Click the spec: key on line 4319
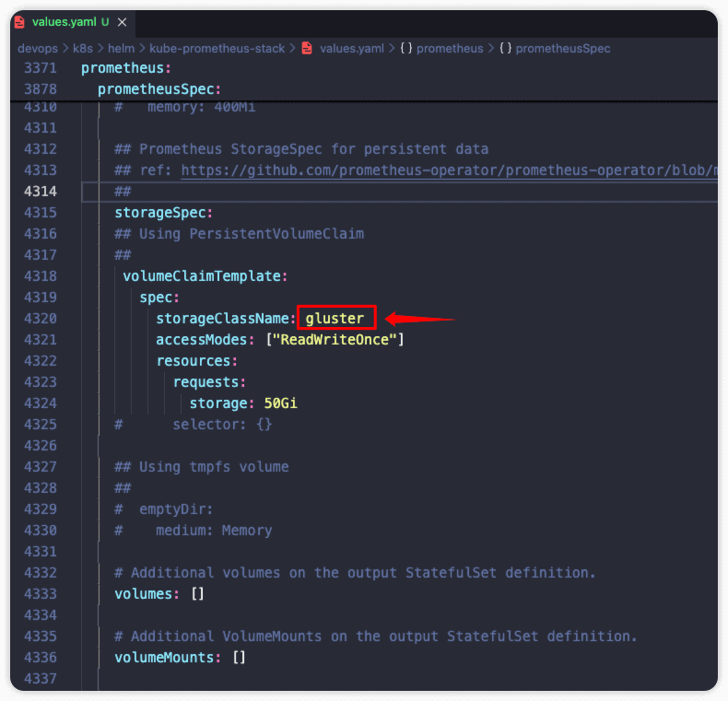Viewport: 728px width, 701px height. click(x=159, y=298)
